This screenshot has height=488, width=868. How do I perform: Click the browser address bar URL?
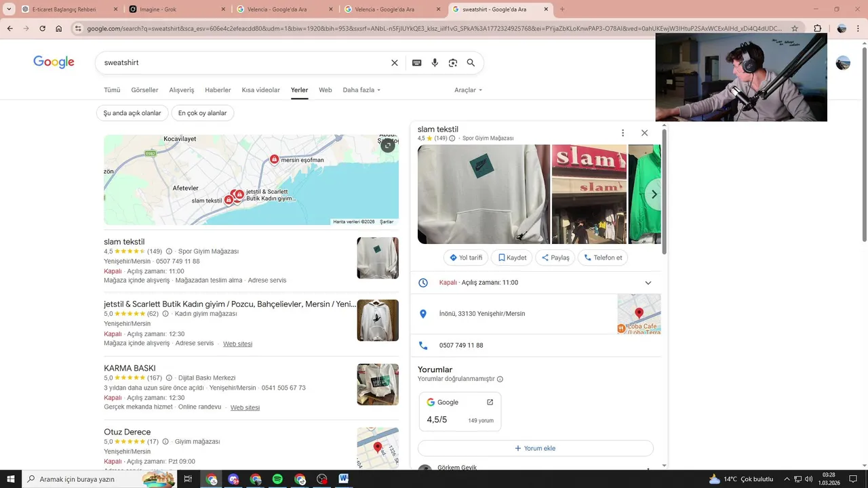tap(434, 28)
